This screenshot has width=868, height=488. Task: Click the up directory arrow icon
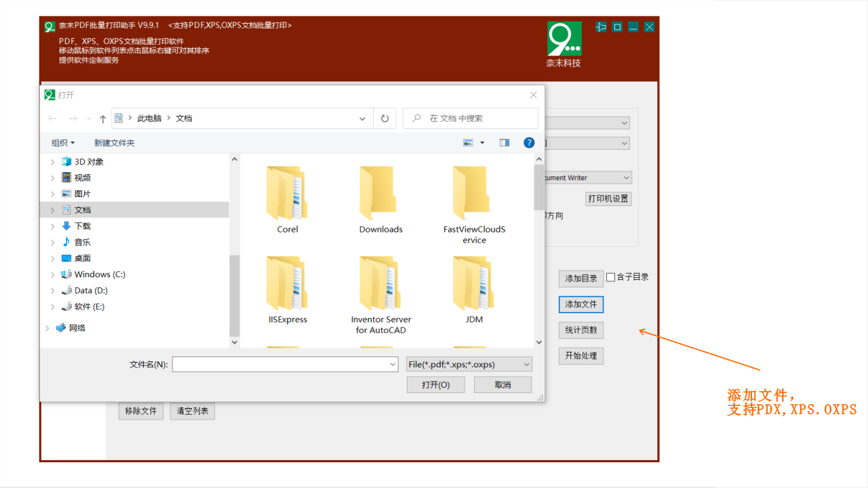click(x=103, y=119)
